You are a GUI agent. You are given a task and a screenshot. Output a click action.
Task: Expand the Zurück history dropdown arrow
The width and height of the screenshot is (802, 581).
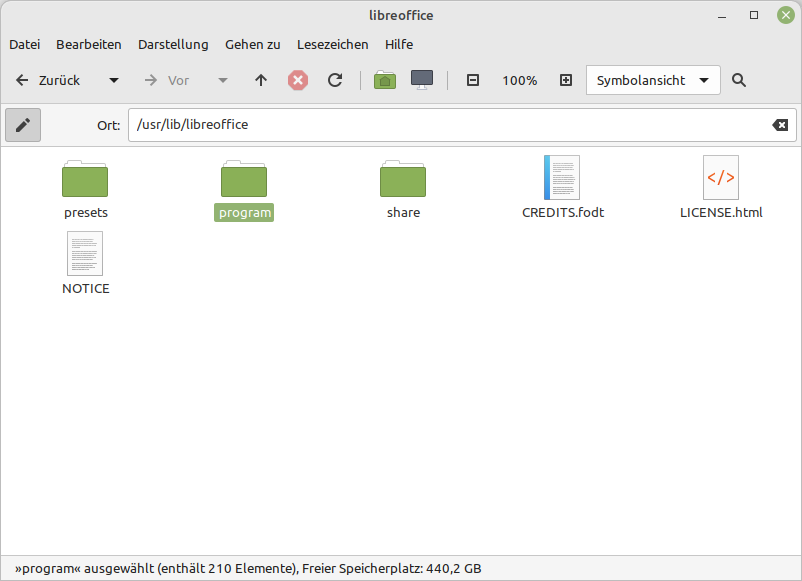[x=114, y=80]
